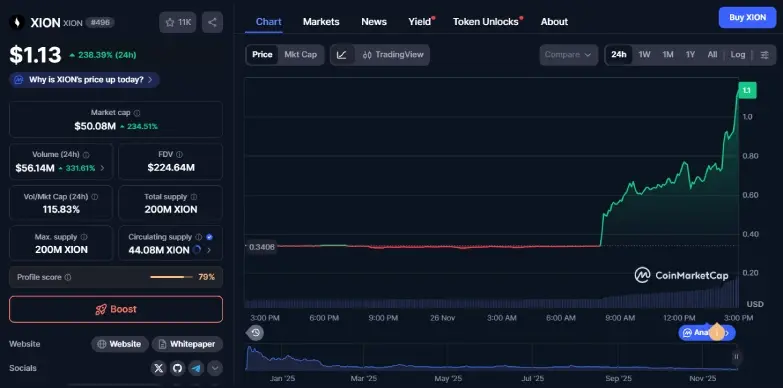Select Mkt Cap chart mode
Viewport: 783px width, 388px height.
tap(301, 55)
